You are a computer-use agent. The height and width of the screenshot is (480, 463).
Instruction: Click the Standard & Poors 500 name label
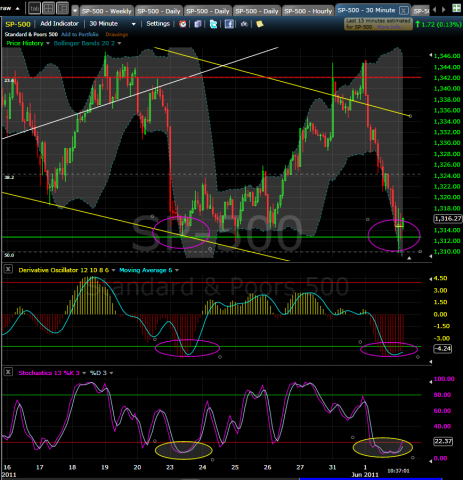(x=31, y=34)
